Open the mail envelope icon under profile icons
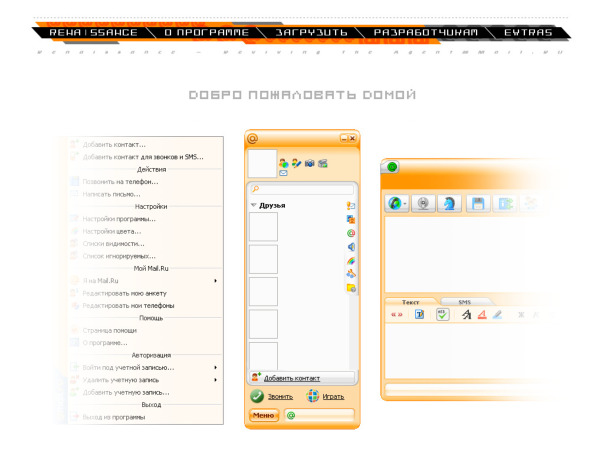Image resolution: width=604 pixels, height=453 pixels. (x=283, y=173)
